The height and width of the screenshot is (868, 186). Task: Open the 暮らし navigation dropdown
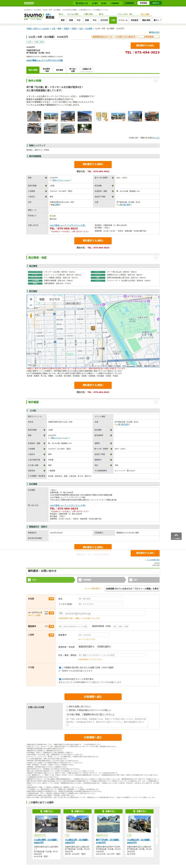[x=157, y=20]
